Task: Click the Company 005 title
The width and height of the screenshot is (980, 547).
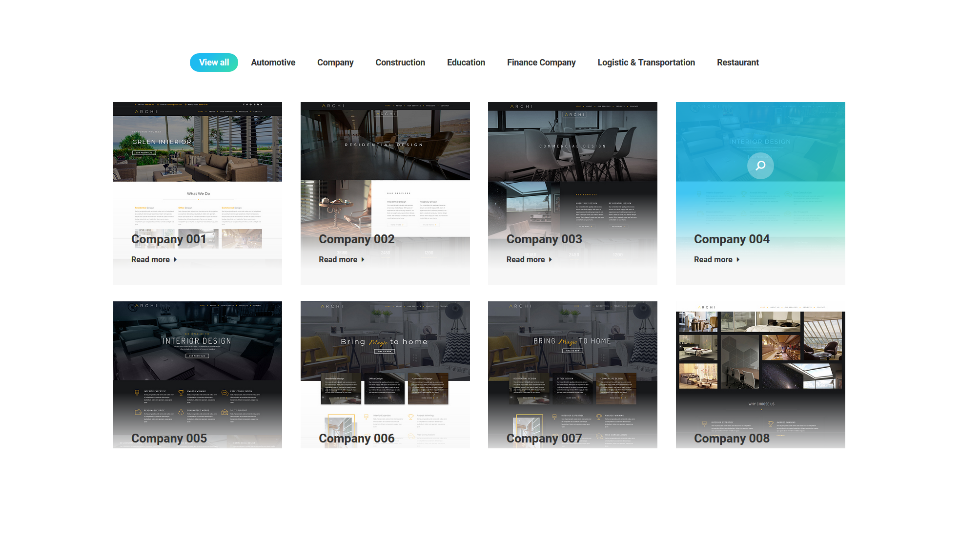Action: click(x=169, y=439)
